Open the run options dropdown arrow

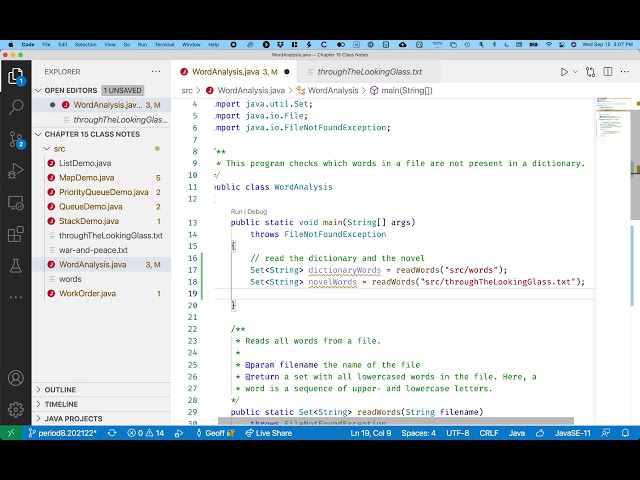[x=575, y=72]
